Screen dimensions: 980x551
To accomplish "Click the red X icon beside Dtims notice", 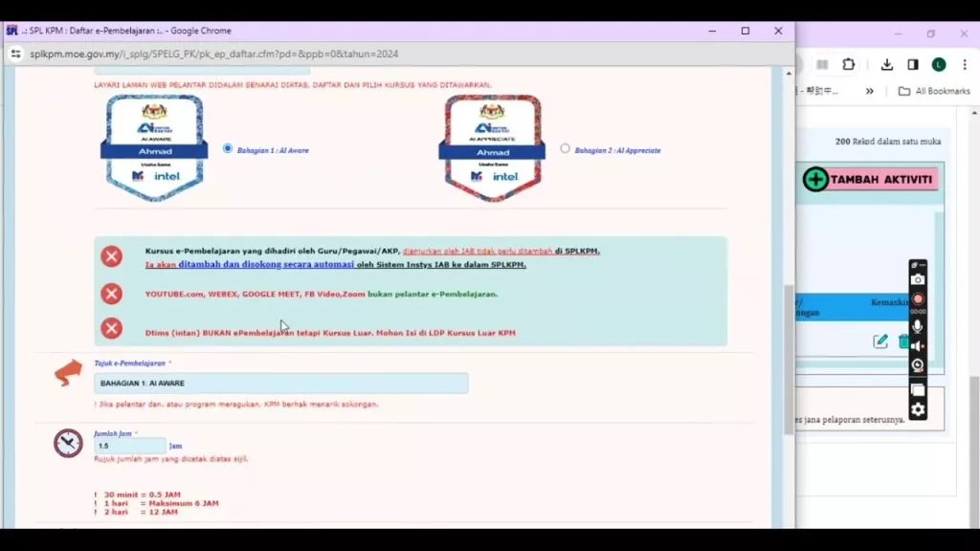I will point(111,329).
